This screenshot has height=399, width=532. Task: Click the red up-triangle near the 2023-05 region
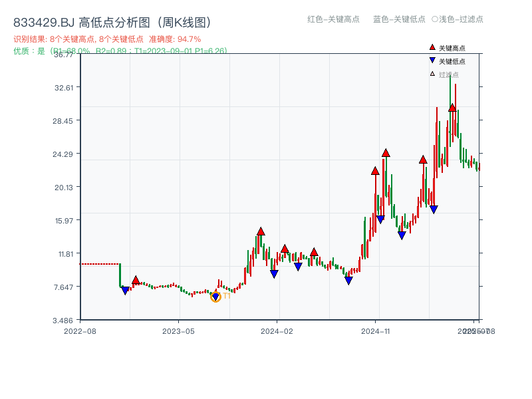pos(136,280)
